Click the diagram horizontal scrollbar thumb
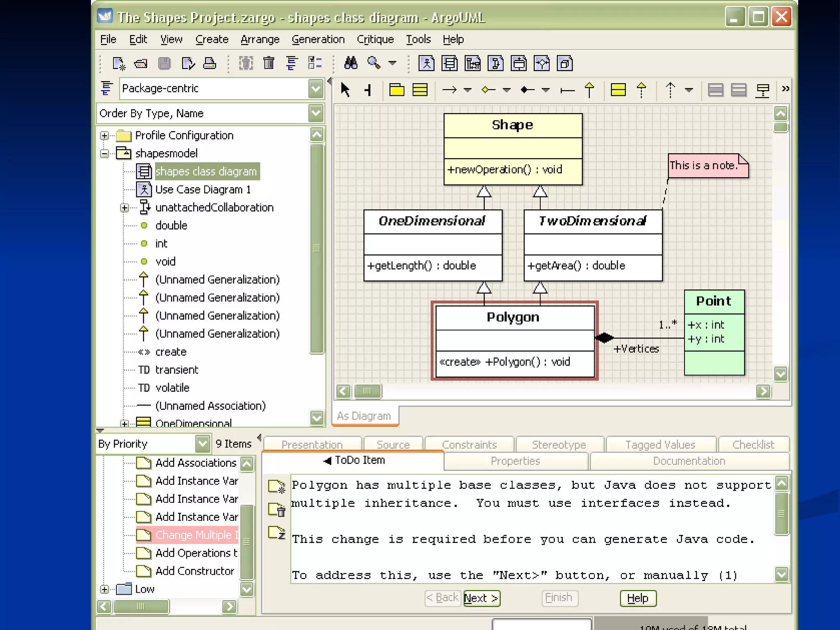 point(367,391)
